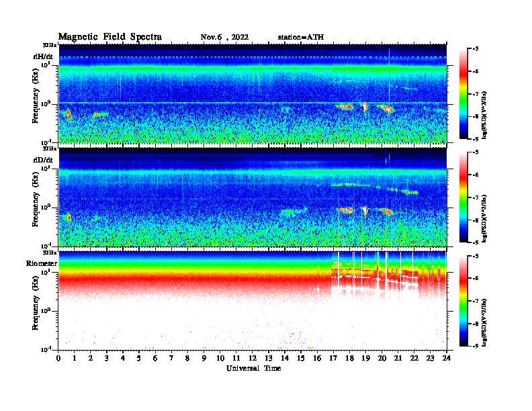
Task: Click the "-6" tick on Riometer color scale
Action: pyautogui.click(x=476, y=279)
